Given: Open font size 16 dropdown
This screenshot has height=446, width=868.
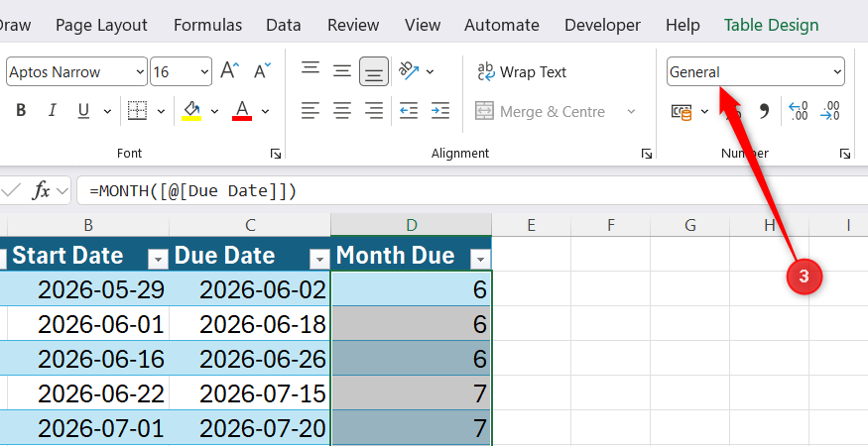Looking at the screenshot, I should coord(204,72).
